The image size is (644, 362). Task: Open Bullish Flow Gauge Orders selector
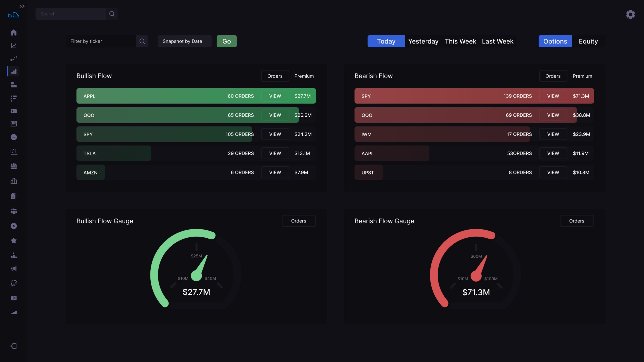click(x=299, y=221)
